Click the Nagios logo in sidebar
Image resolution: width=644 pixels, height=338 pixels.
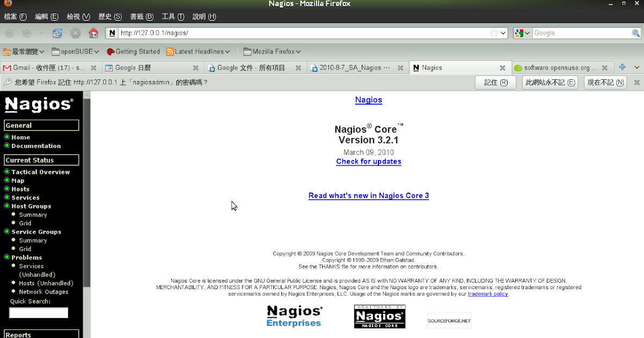(39, 104)
